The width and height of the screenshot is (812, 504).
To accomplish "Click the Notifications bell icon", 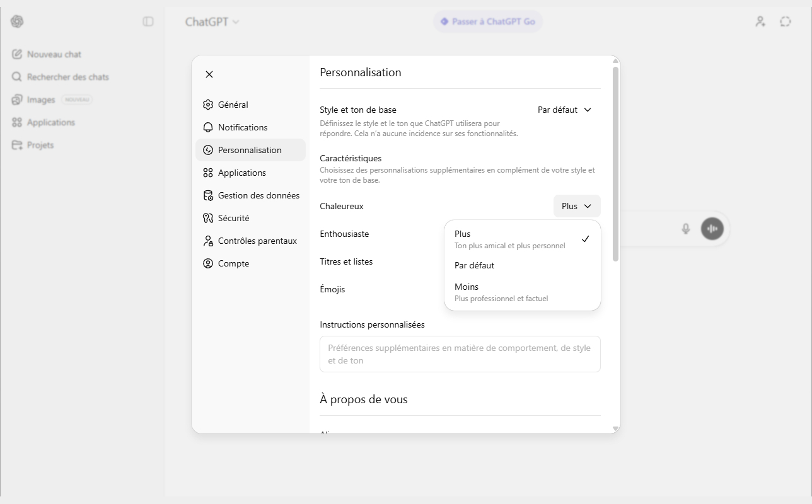I will pos(208,127).
